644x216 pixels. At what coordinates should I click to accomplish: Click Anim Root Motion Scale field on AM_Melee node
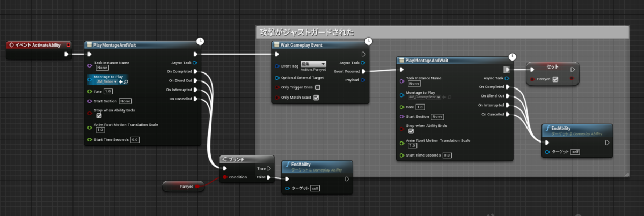tap(100, 130)
